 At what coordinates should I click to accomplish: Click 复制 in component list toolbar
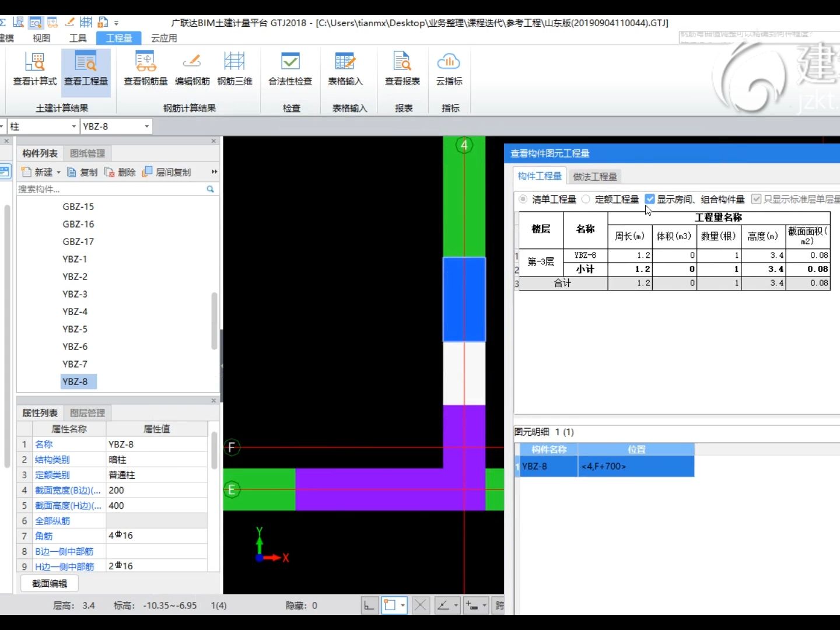(x=82, y=172)
